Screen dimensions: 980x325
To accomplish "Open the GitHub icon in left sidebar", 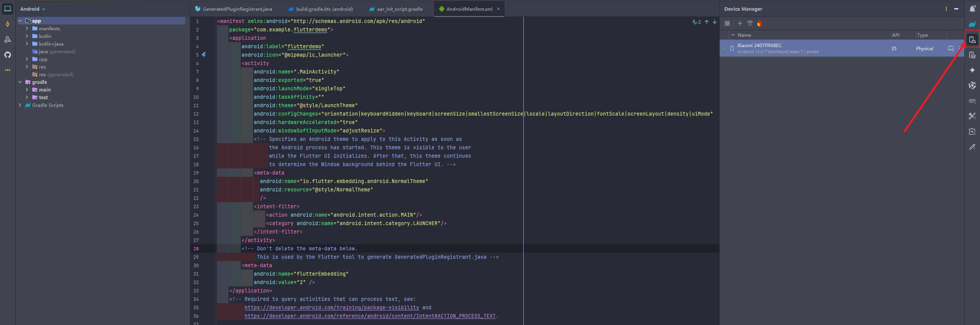I will (x=8, y=55).
